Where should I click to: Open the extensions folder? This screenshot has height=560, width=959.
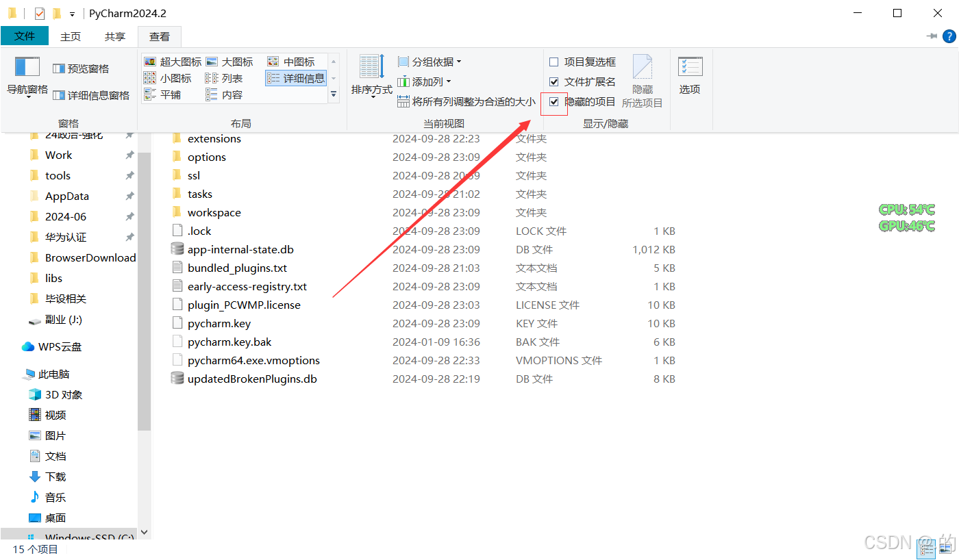[x=214, y=138]
